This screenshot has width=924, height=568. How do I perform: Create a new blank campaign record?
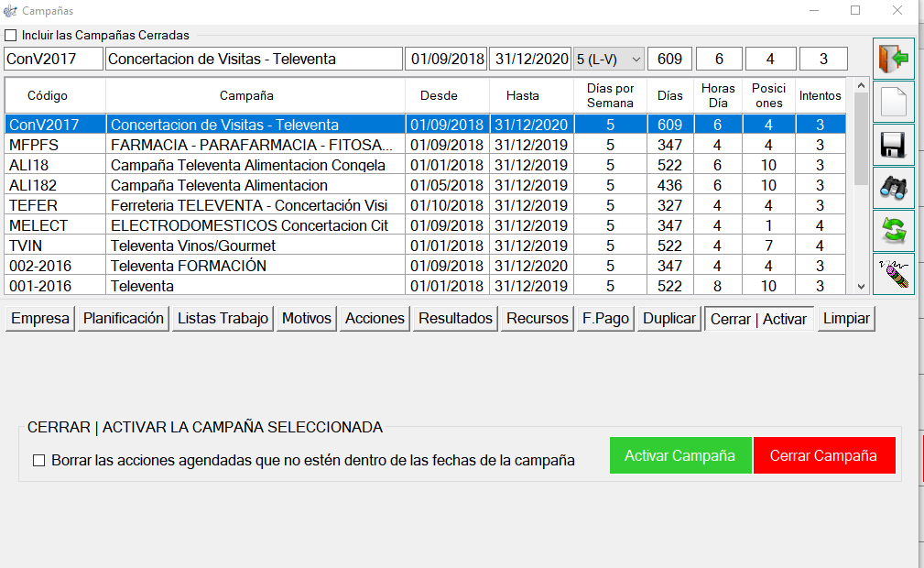tap(894, 102)
